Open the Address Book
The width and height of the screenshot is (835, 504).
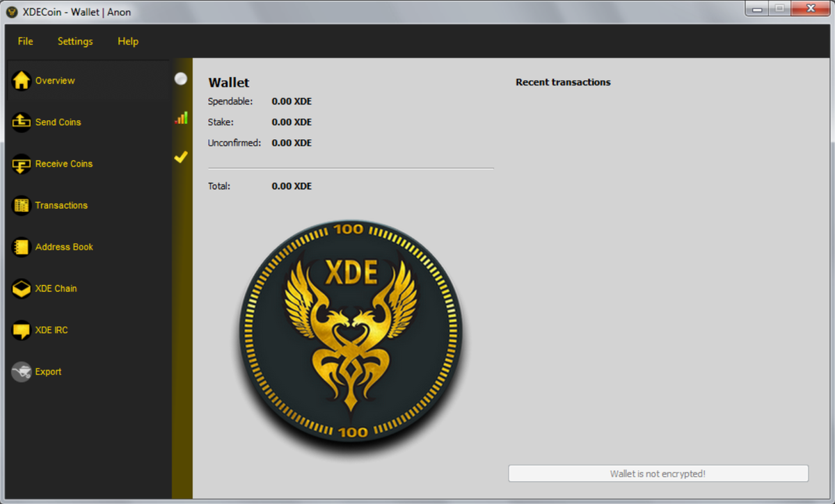[x=19, y=247]
